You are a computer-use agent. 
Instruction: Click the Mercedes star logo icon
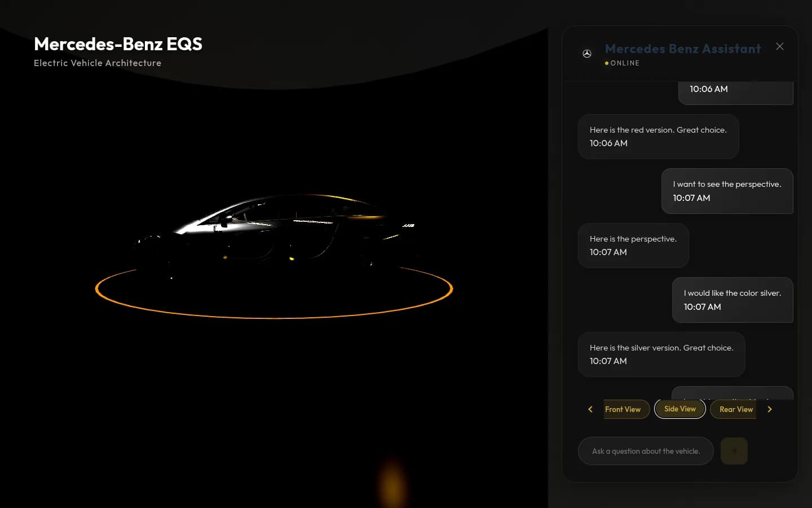click(x=587, y=54)
